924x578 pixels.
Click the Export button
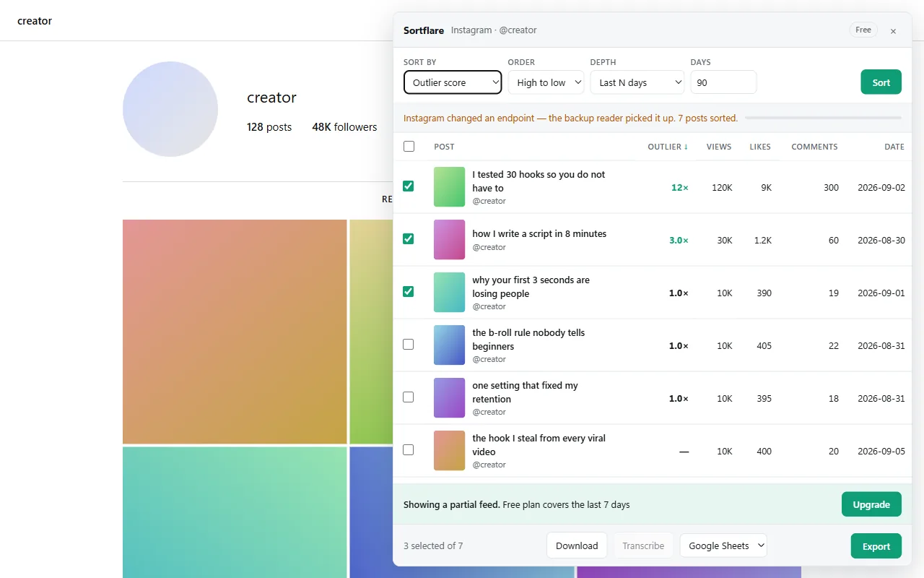pyautogui.click(x=876, y=546)
